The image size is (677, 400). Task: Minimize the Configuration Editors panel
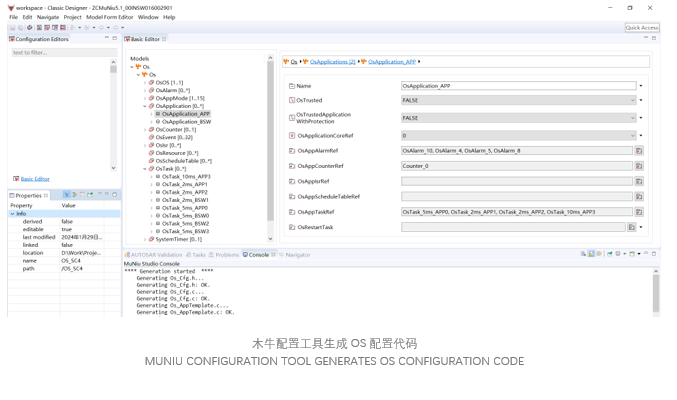(x=107, y=38)
